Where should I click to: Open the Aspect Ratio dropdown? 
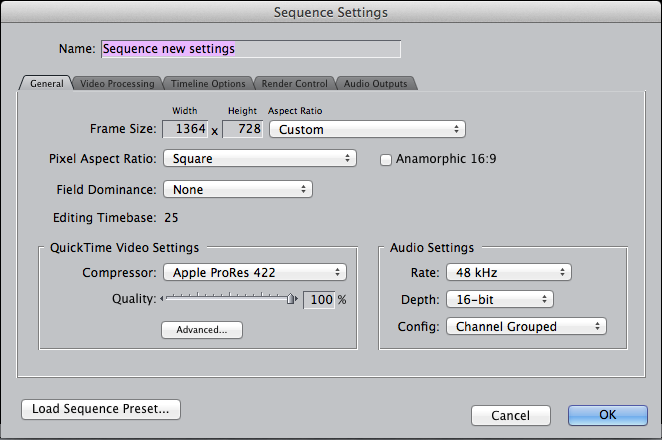(368, 129)
